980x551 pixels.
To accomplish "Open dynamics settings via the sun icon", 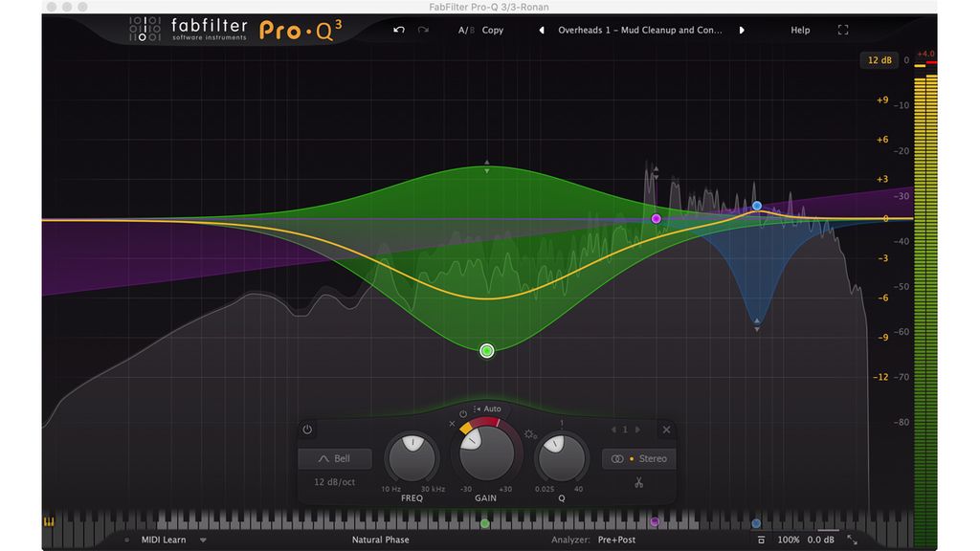I will click(530, 432).
